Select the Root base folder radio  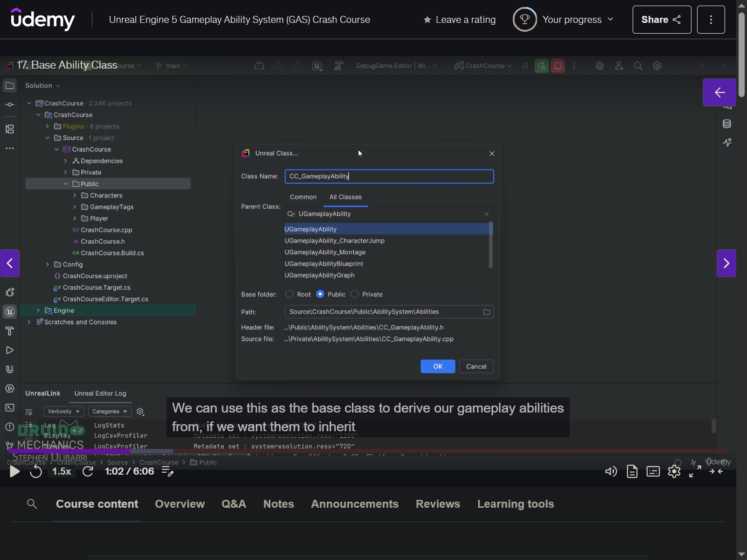tap(289, 294)
